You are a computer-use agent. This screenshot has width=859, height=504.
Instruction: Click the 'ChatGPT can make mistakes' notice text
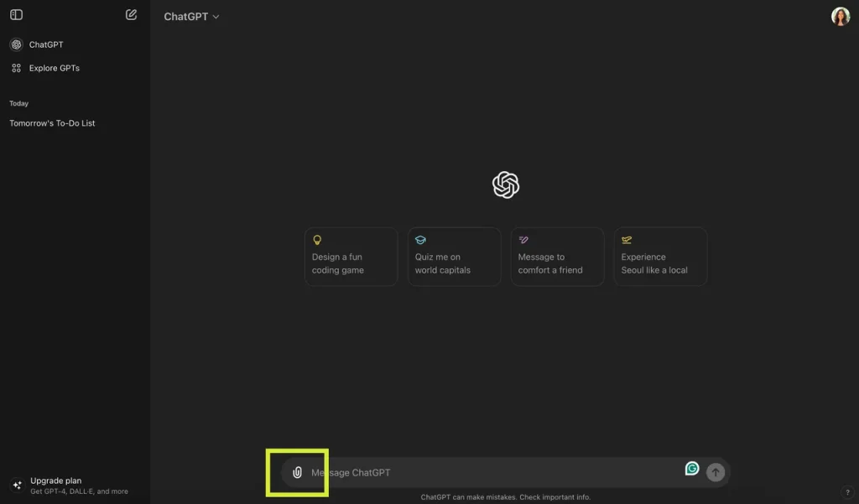[x=505, y=497]
